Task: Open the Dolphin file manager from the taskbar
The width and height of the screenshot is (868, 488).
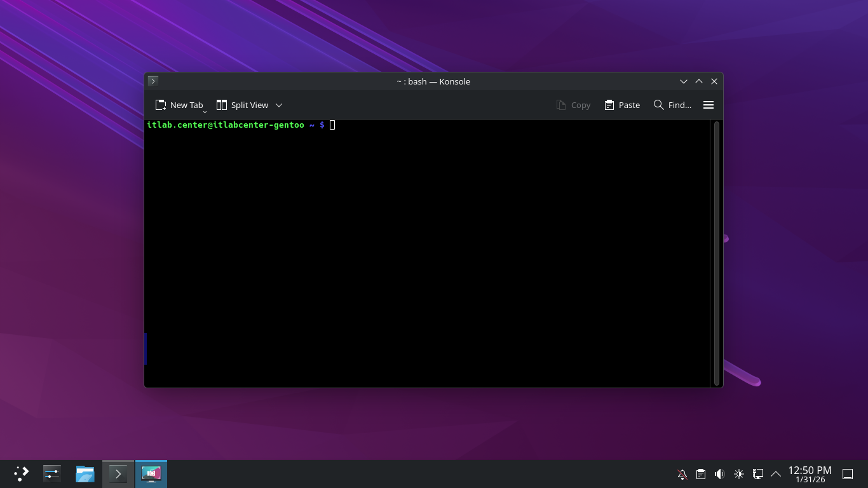Action: 85,473
